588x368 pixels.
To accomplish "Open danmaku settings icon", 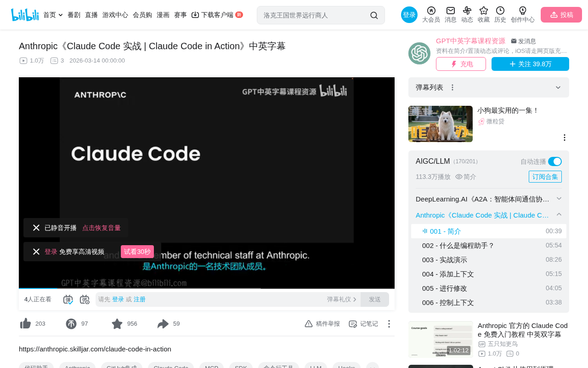I will tap(85, 299).
